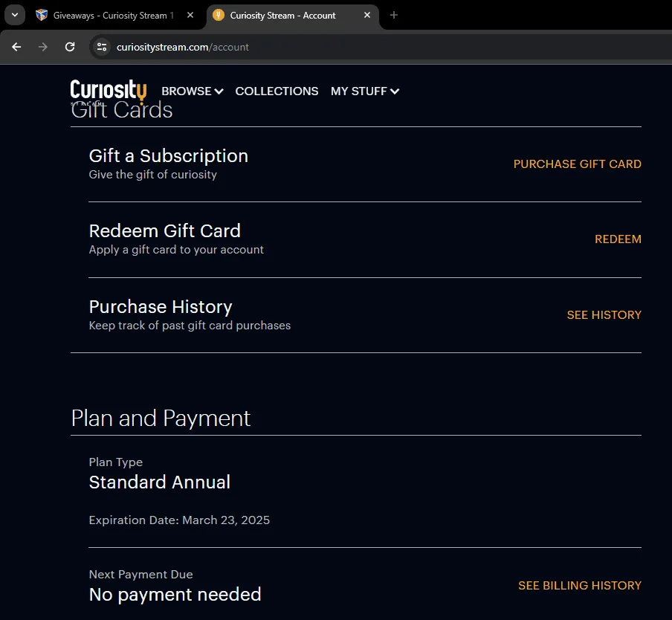The width and height of the screenshot is (672, 620).
Task: Select the Curiosity Stream - Account tab
Action: (x=293, y=16)
